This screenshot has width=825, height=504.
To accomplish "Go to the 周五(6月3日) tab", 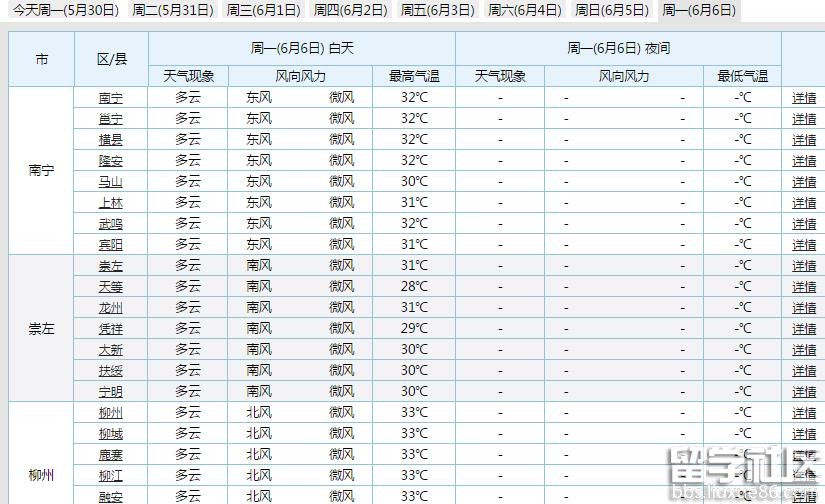I will pos(437,11).
